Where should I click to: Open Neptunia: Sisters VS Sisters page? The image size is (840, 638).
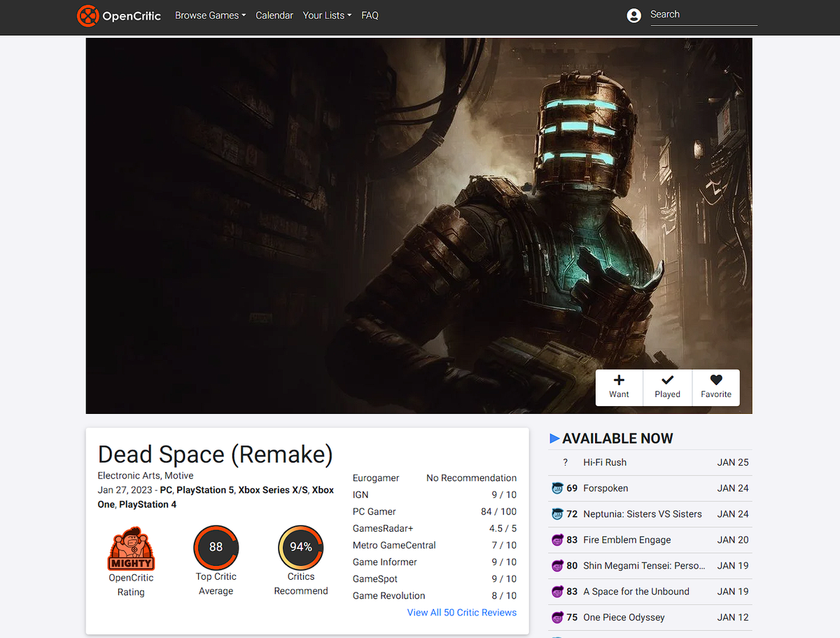point(643,514)
